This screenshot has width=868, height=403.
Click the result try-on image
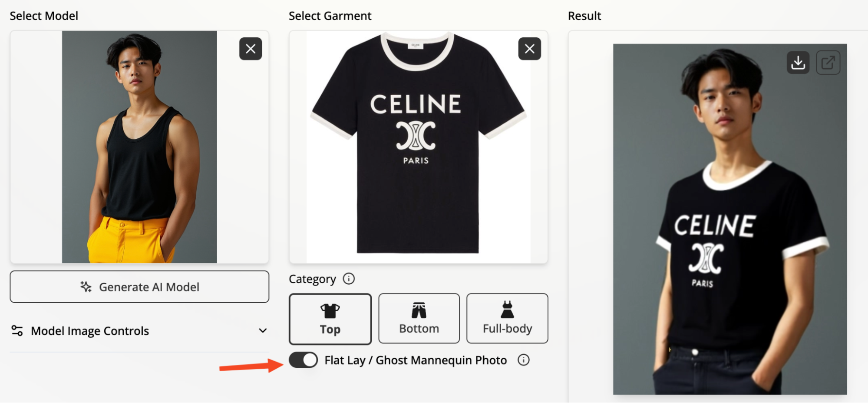[x=729, y=219]
